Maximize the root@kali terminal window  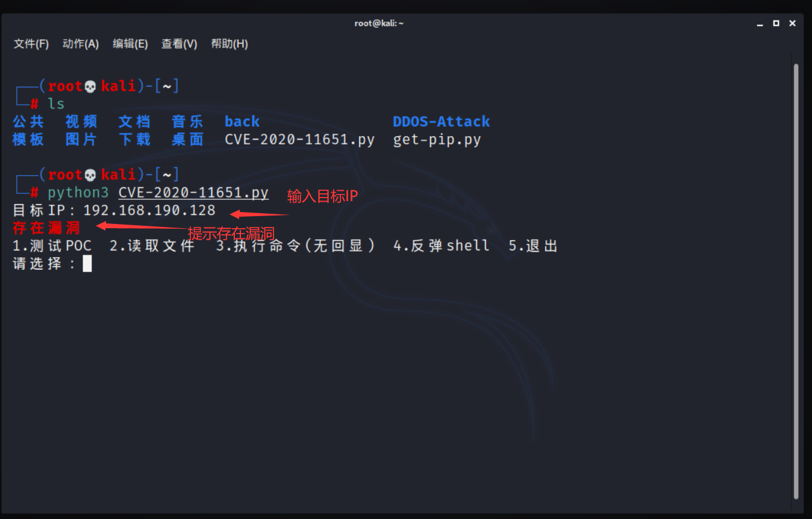(x=776, y=23)
